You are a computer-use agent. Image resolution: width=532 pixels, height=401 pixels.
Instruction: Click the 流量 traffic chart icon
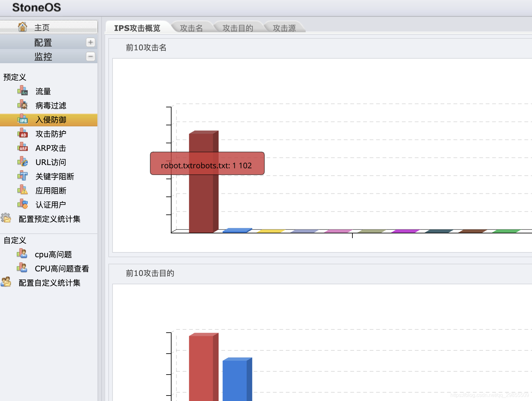pyautogui.click(x=22, y=91)
